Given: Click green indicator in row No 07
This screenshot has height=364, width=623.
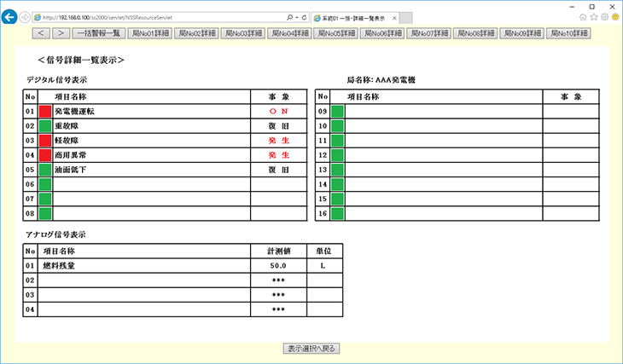Looking at the screenshot, I should (x=45, y=199).
